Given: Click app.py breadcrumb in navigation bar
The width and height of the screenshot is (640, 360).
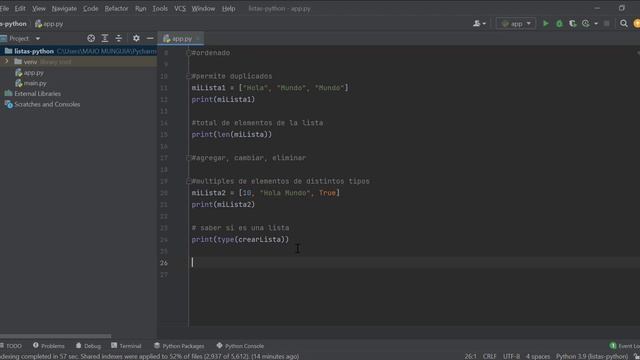Looking at the screenshot, I should tap(49, 24).
